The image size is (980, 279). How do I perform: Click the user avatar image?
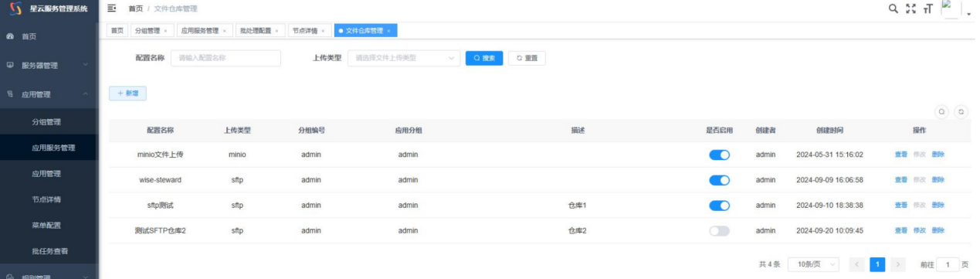[x=951, y=9]
